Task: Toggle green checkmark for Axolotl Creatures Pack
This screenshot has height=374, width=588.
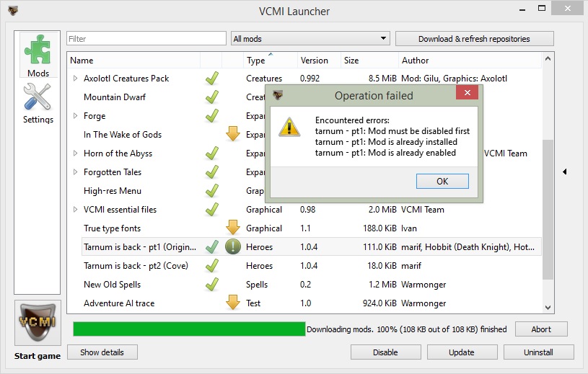Action: 211,78
